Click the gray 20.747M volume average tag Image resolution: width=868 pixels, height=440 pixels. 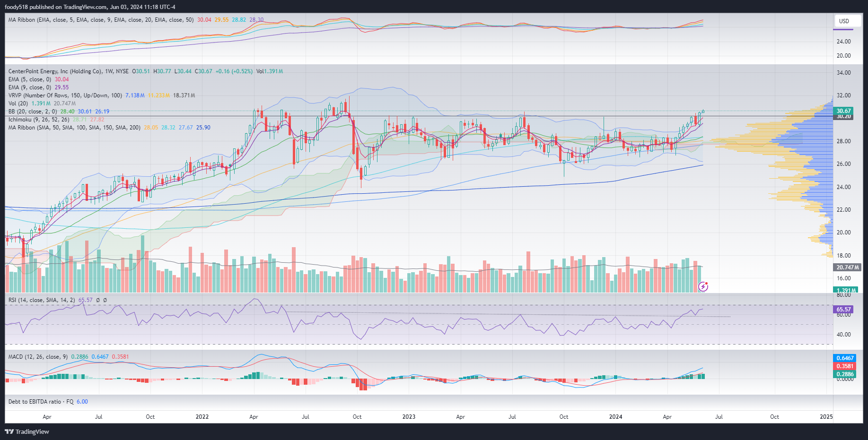[x=847, y=267]
